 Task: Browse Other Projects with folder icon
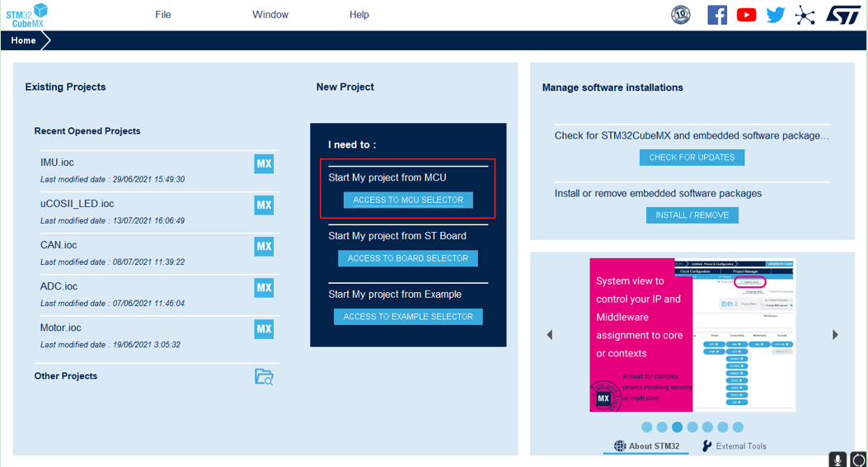pyautogui.click(x=264, y=377)
